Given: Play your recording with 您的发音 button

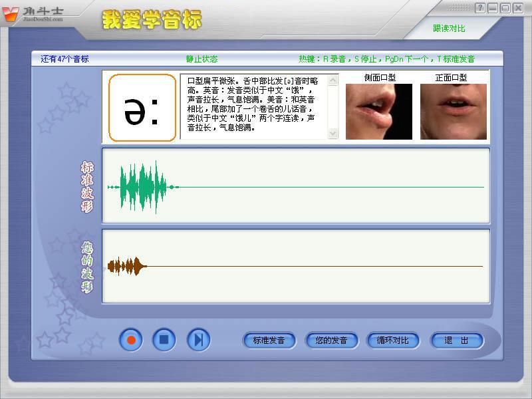Looking at the screenshot, I should 331,340.
